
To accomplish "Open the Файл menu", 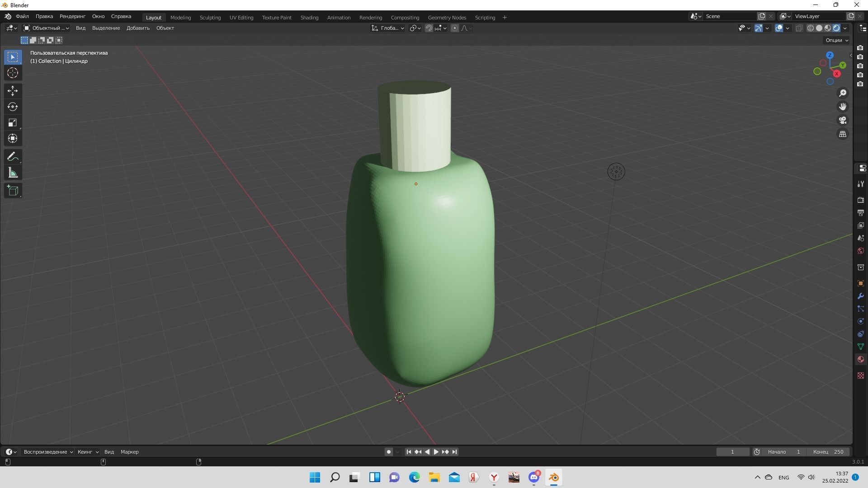I will point(22,16).
